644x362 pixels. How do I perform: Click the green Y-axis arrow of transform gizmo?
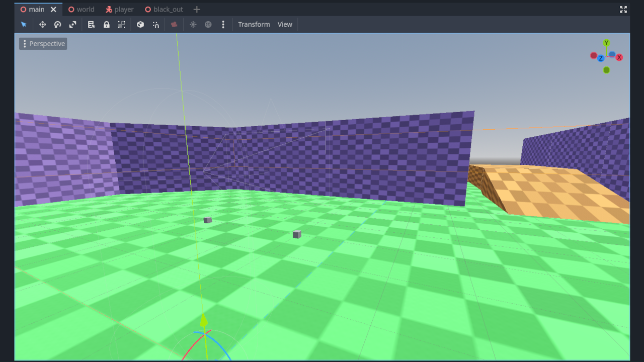(203, 321)
